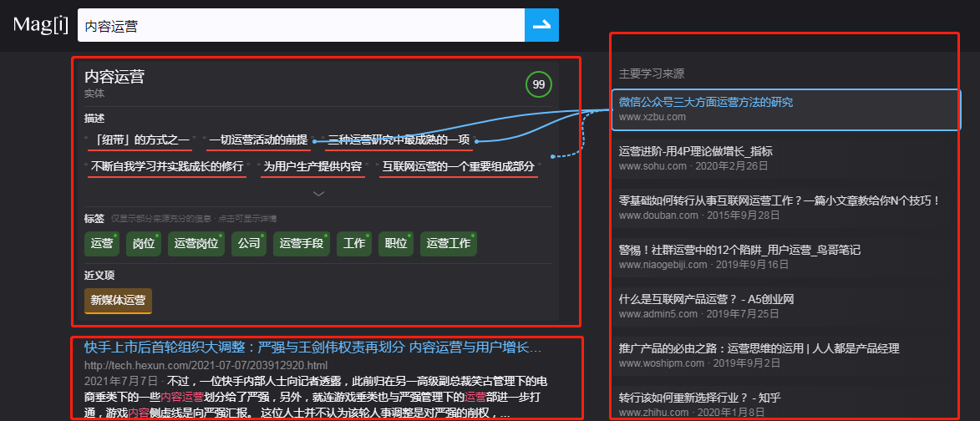Click the blue search arrow button
This screenshot has width=980, height=421.
click(541, 25)
